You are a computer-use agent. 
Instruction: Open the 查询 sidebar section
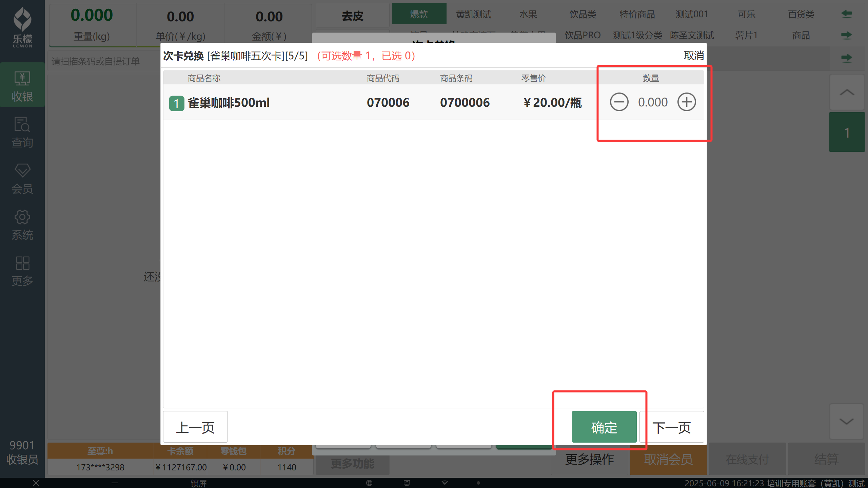[x=22, y=132]
